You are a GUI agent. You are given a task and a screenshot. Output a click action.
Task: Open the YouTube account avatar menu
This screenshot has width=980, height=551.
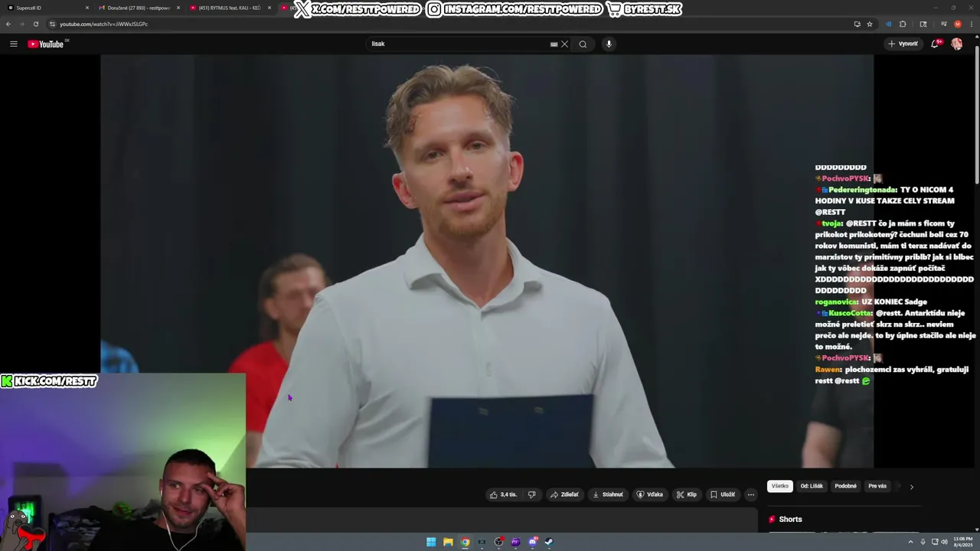point(957,44)
